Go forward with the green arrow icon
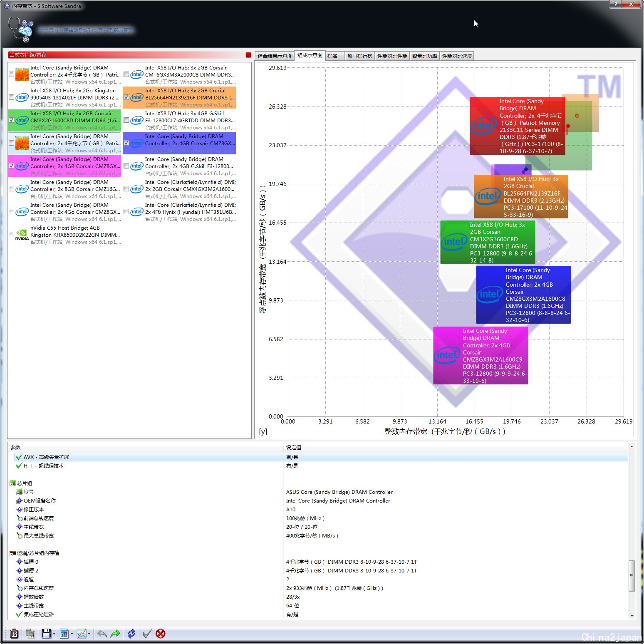 click(x=115, y=634)
